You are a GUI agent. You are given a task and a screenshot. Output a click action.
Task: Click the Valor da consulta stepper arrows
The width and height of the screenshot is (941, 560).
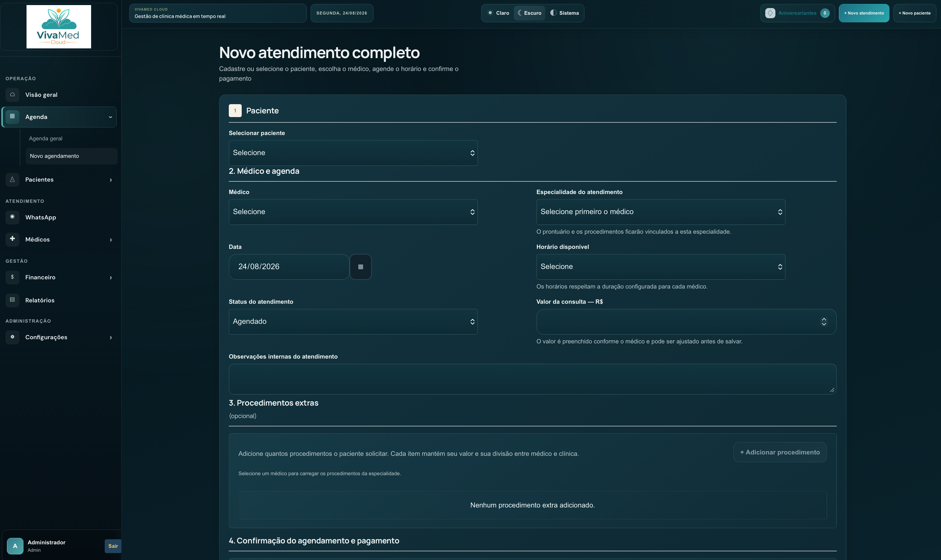[824, 321]
